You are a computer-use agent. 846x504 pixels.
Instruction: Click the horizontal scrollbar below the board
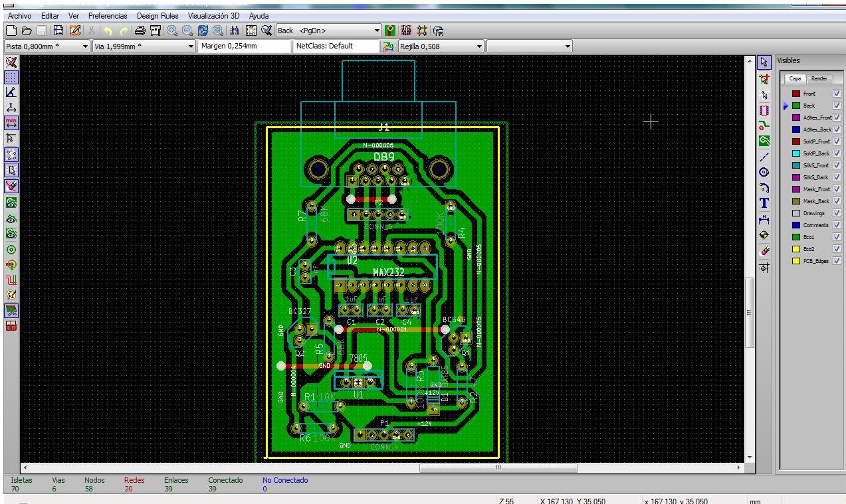(x=498, y=468)
